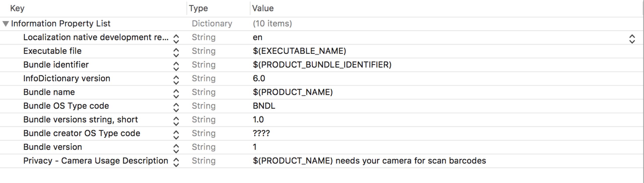
Task: Click the Key column header
Action: tap(17, 8)
